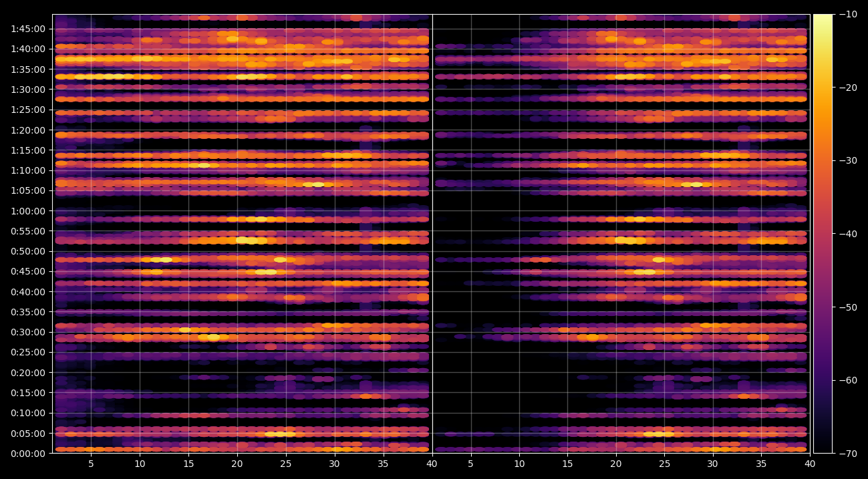Image resolution: width=868 pixels, height=479 pixels.
Task: Click x-axis label 10 of right heatmap
Action: pos(519,464)
